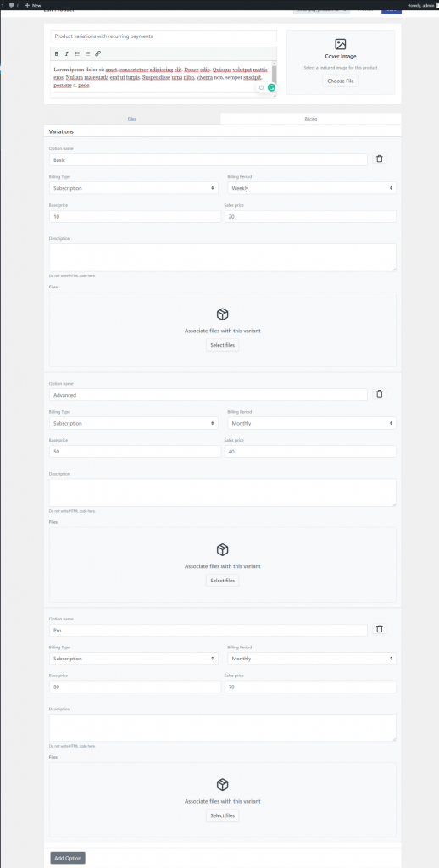
Task: Switch to the Pricing tab
Action: (310, 119)
